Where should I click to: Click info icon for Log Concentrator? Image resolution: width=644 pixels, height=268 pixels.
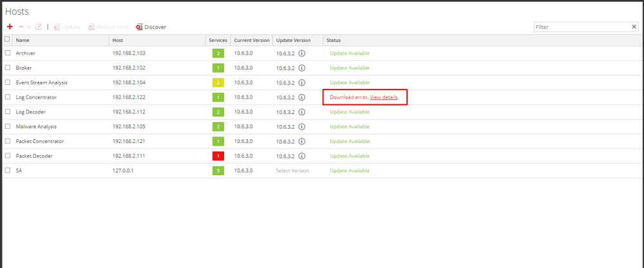click(x=302, y=97)
